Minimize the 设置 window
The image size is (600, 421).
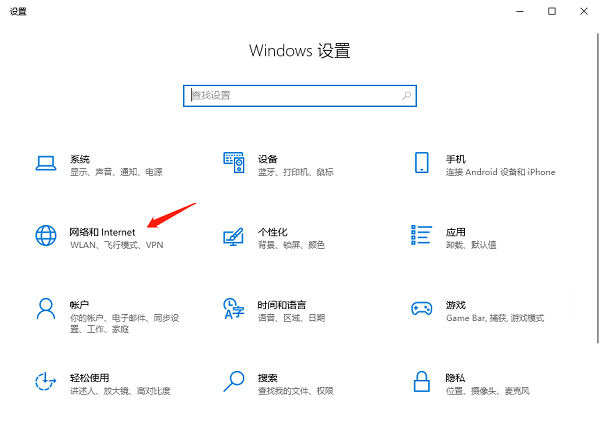coord(520,11)
